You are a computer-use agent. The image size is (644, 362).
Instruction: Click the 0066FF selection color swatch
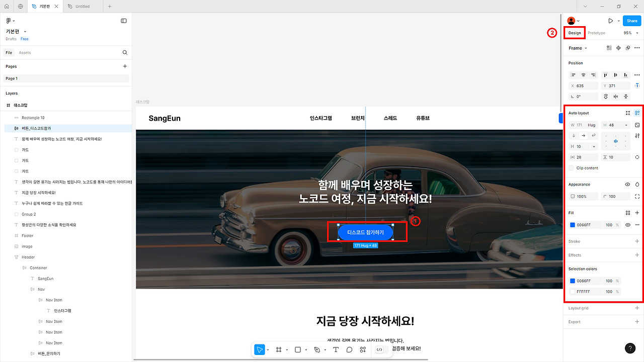(574, 281)
